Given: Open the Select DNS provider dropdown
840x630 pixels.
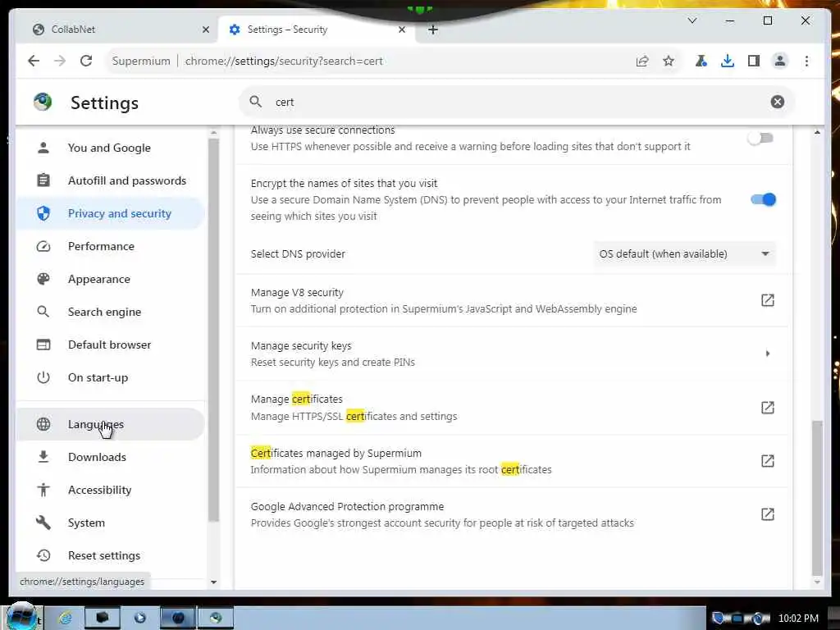Looking at the screenshot, I should coord(684,254).
